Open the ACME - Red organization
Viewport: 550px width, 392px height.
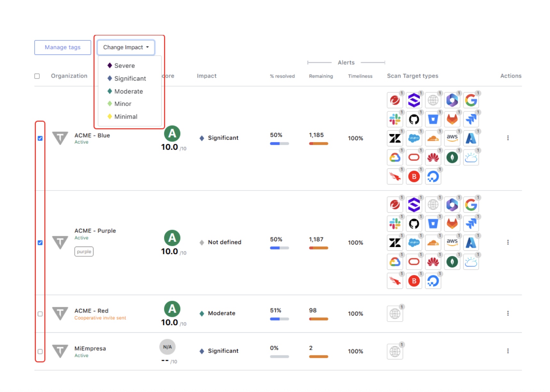92,311
